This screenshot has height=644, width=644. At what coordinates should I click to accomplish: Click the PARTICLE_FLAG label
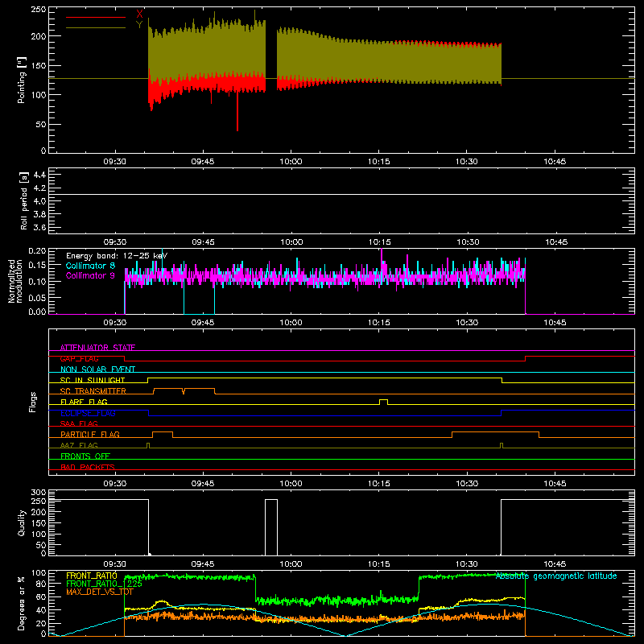coord(90,434)
